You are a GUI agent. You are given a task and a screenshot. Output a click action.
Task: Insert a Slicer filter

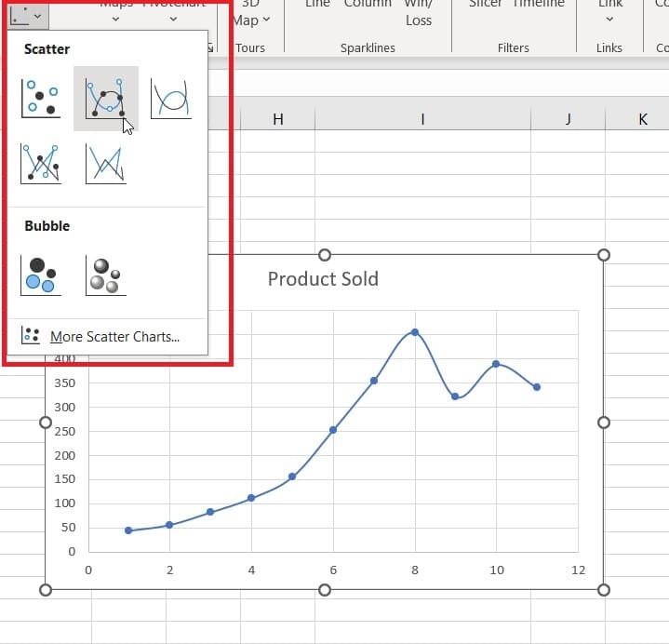pos(485,5)
